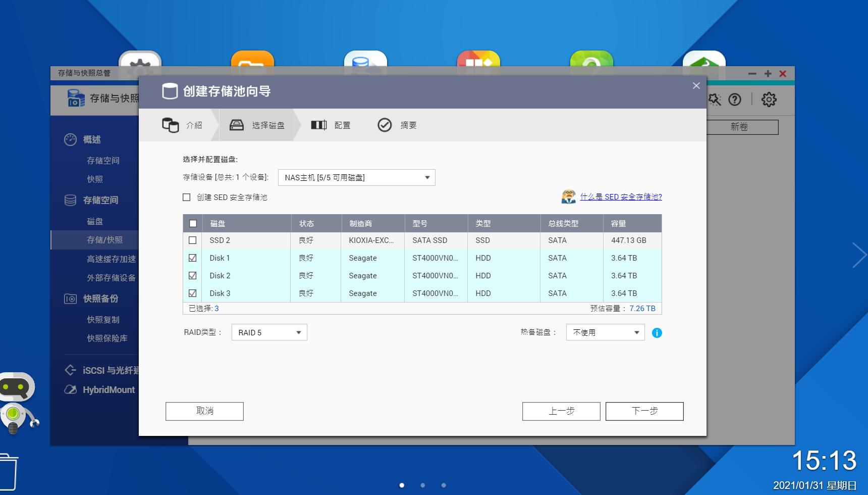Screen dimensions: 868x495
Task: Click the iSCSI 与光纤 icon in the sidebar
Action: [70, 370]
